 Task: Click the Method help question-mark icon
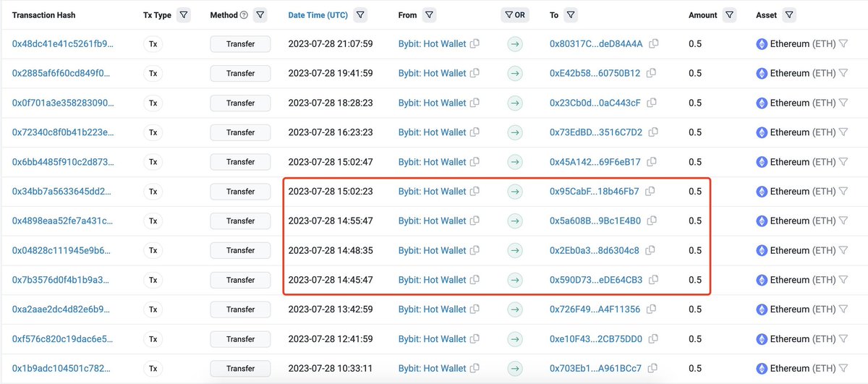pyautogui.click(x=244, y=15)
